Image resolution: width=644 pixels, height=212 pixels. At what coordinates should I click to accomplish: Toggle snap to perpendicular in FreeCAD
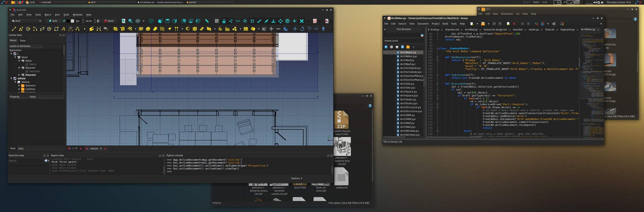tap(273, 21)
